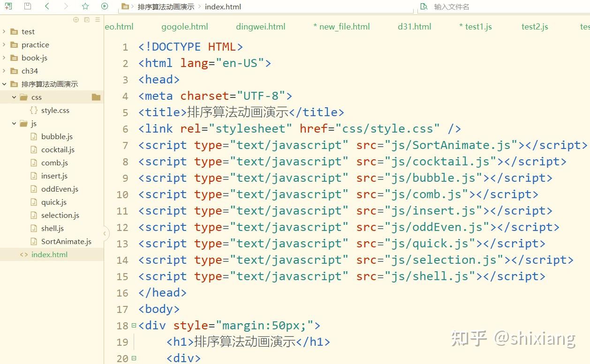Collapse the code fold marker on line 20
The image size is (590, 364).
[x=134, y=358]
